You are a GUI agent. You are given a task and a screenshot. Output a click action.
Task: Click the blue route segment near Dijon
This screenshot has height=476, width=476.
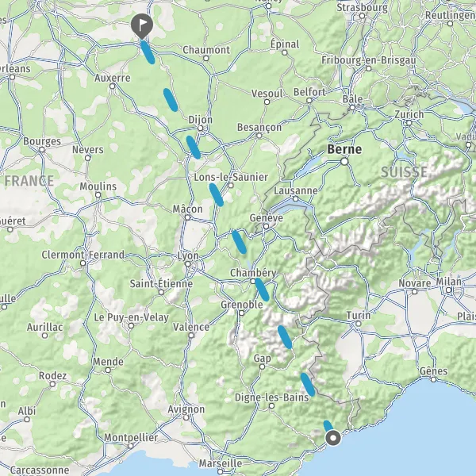pos(194,148)
